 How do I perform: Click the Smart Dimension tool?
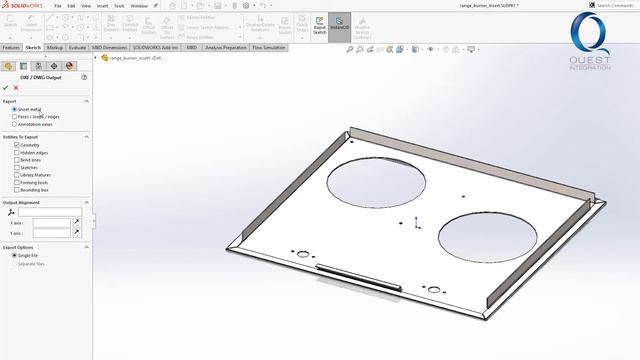coord(31,24)
